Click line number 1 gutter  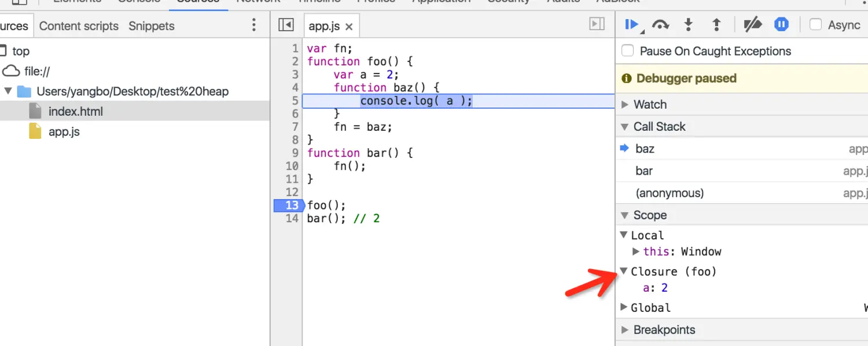point(295,49)
